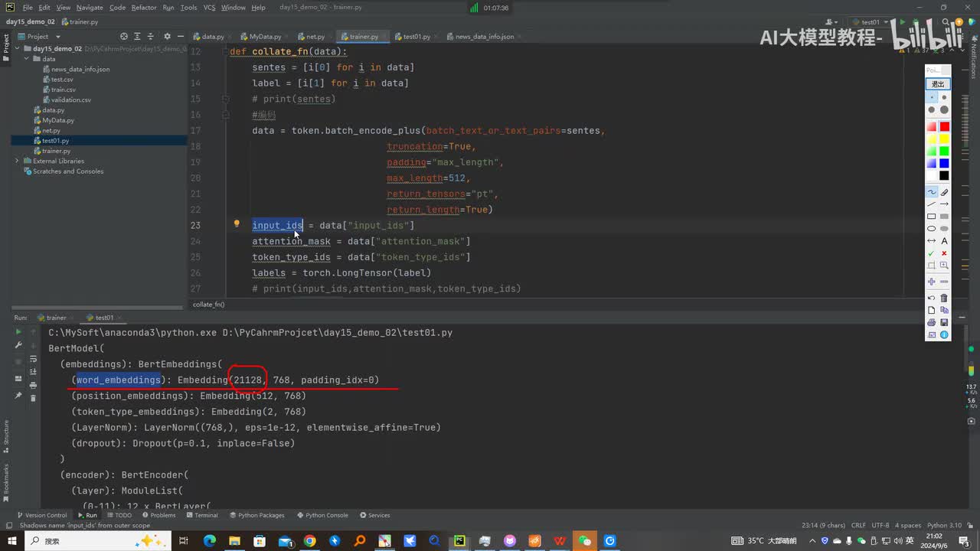The width and height of the screenshot is (980, 551).
Task: Toggle scroll to end in Run console
Action: [33, 371]
